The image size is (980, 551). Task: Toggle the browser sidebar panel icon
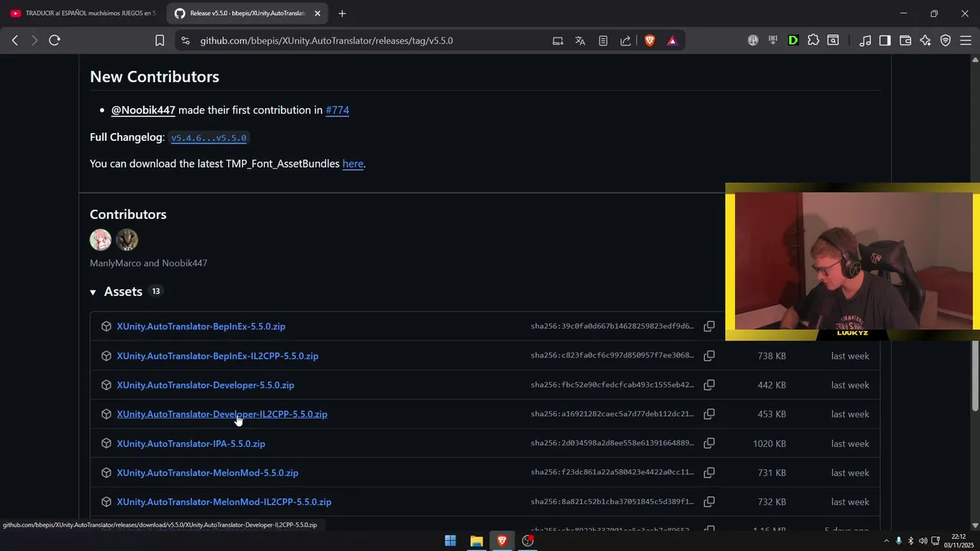(x=885, y=41)
